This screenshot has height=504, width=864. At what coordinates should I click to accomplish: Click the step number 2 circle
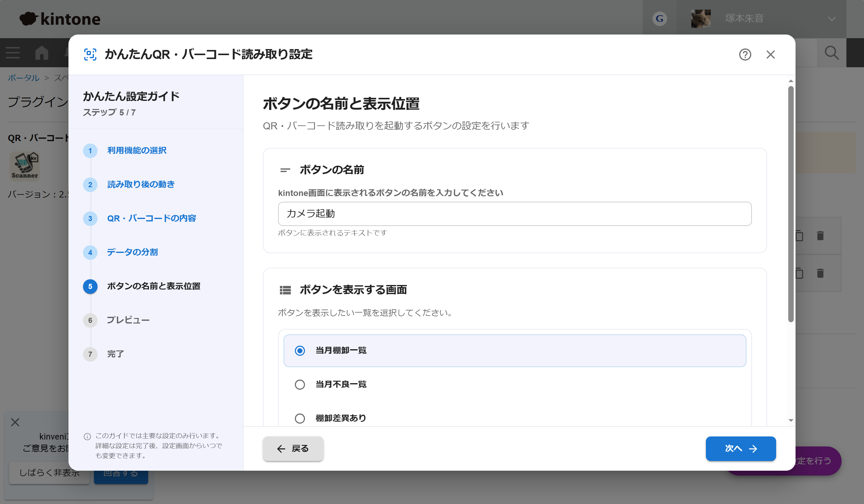pyautogui.click(x=90, y=184)
